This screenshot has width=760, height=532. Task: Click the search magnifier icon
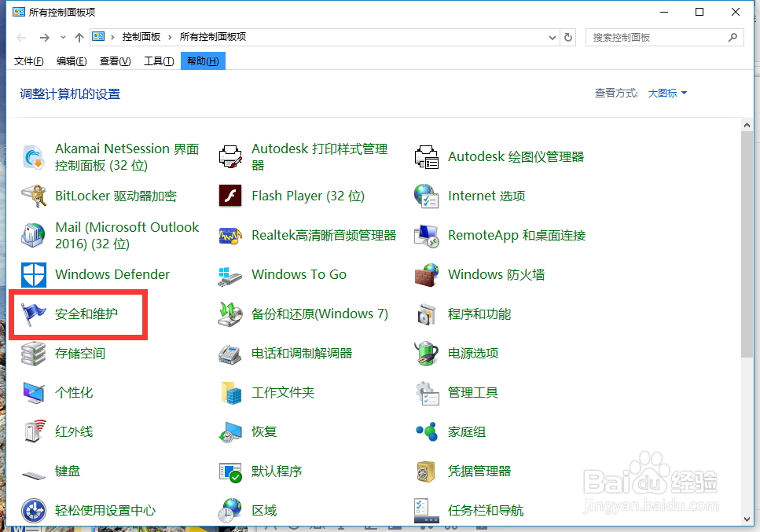pyautogui.click(x=732, y=37)
